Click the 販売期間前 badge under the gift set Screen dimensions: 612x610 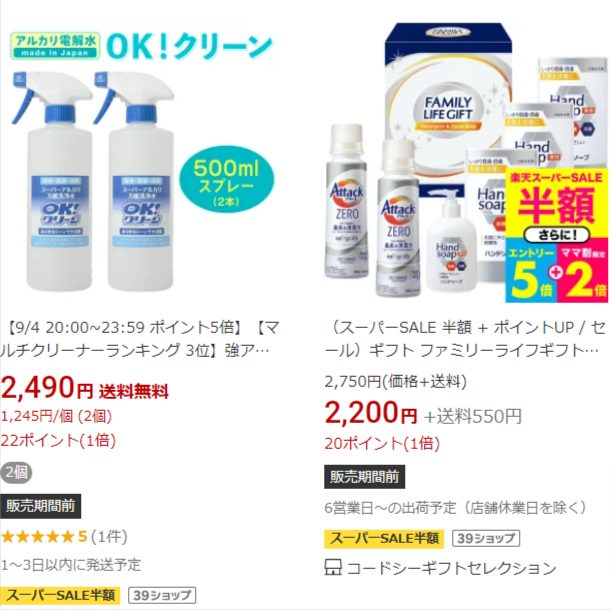coord(365,477)
